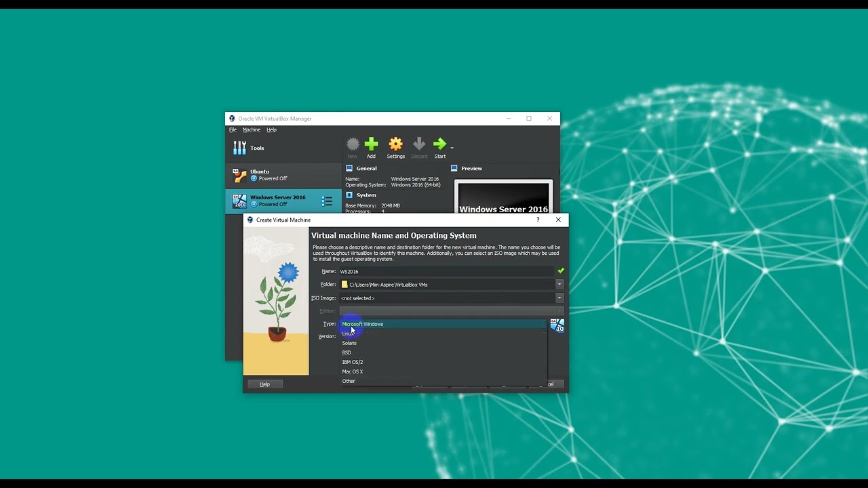Screen dimensions: 868x488
Task: Click the greyed-out New toolbar icon
Action: (353, 144)
